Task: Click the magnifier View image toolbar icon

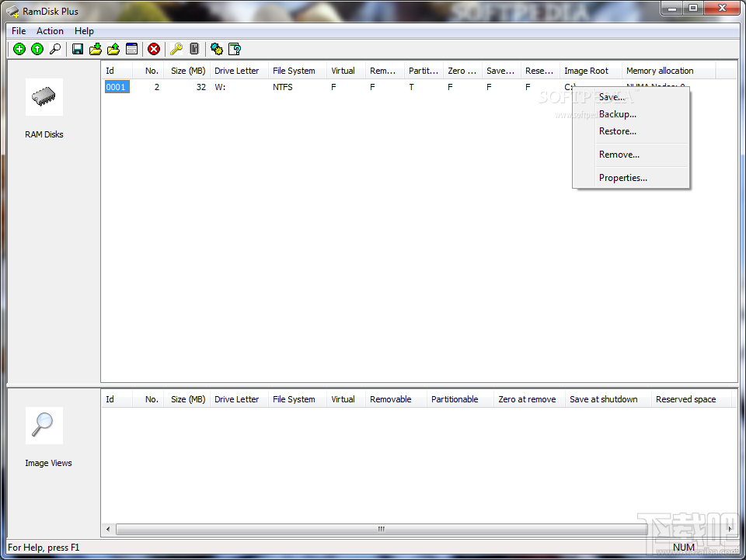Action: click(x=55, y=49)
